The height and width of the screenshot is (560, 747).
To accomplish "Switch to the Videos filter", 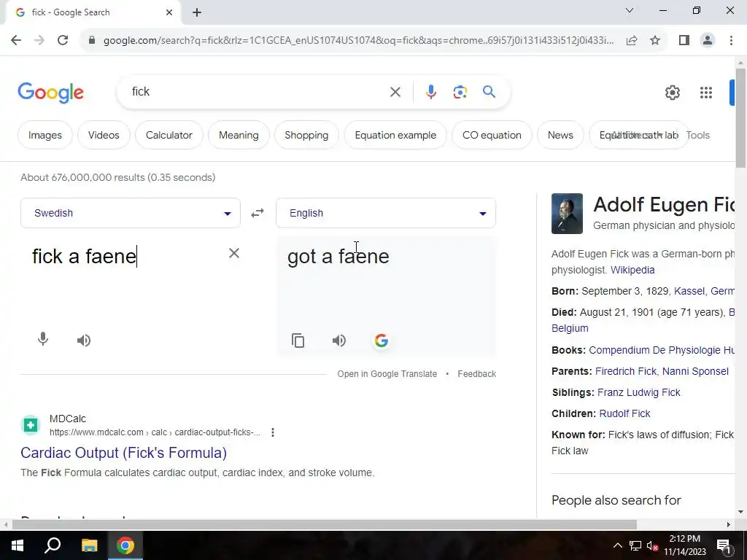I will [x=104, y=135].
